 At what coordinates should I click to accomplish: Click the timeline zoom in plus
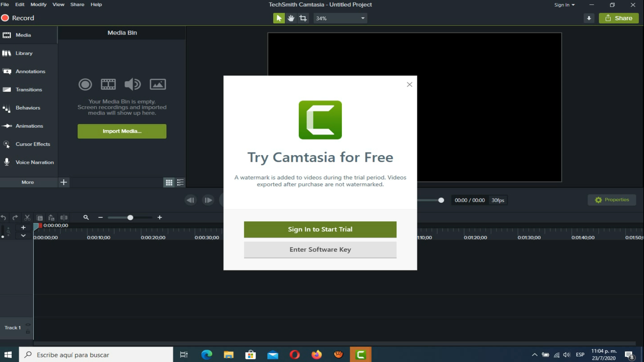[160, 218]
